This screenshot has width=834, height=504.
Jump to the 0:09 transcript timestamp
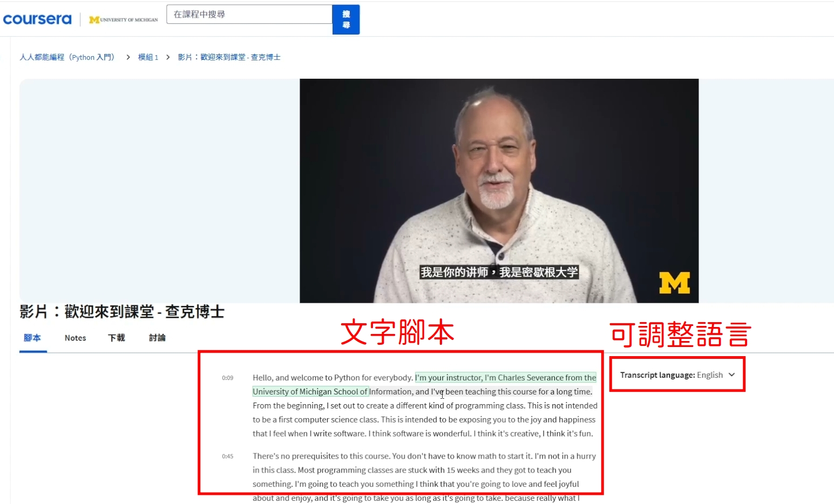click(x=228, y=378)
